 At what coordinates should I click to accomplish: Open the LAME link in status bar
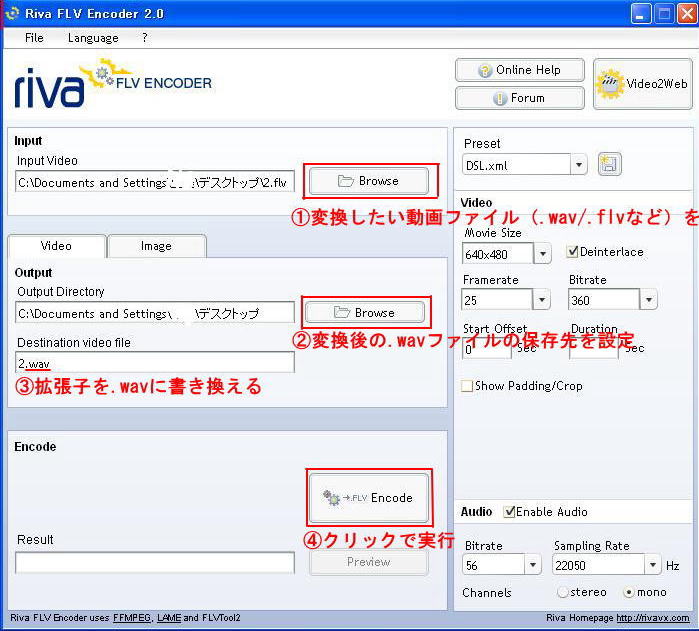[x=169, y=618]
